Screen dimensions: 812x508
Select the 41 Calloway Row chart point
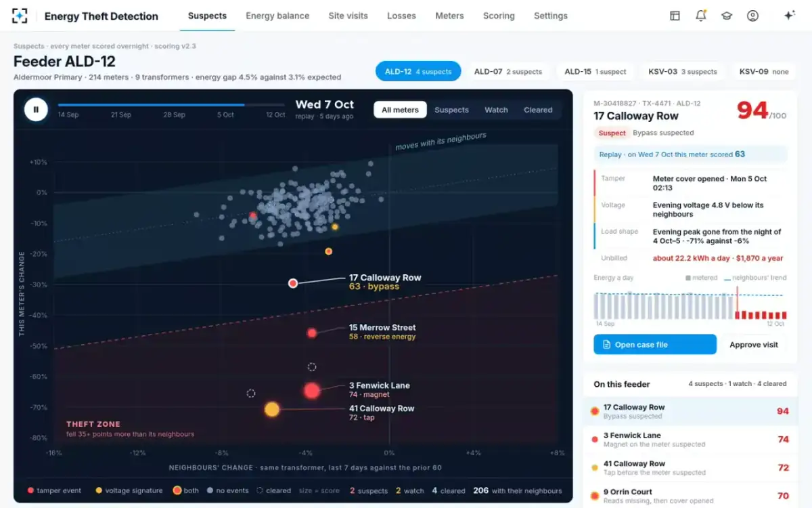272,409
